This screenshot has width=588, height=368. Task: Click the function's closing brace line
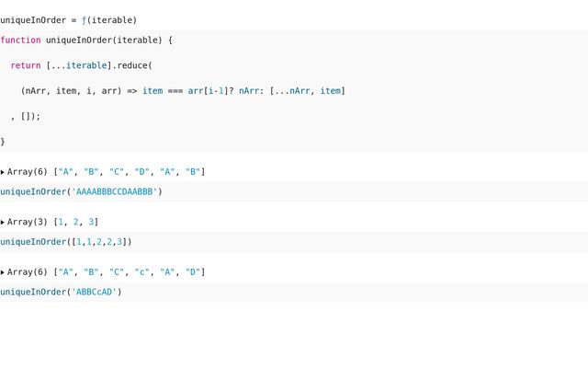point(3,141)
